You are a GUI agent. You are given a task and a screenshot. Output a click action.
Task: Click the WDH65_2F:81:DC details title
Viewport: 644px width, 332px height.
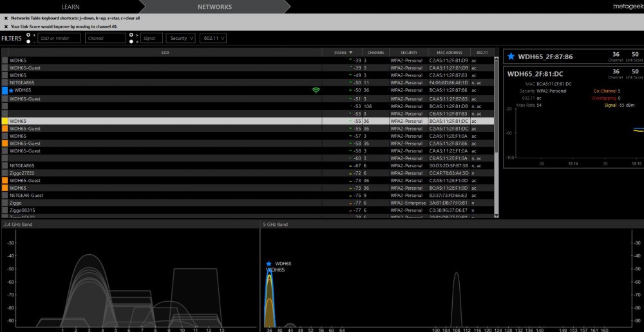coord(535,74)
